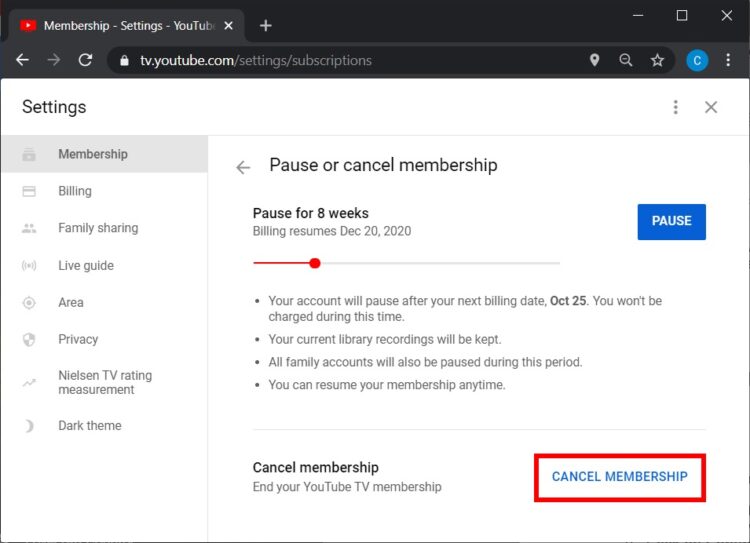Click the blue PAUSE button
Viewport: 750px width, 543px height.
coord(671,222)
